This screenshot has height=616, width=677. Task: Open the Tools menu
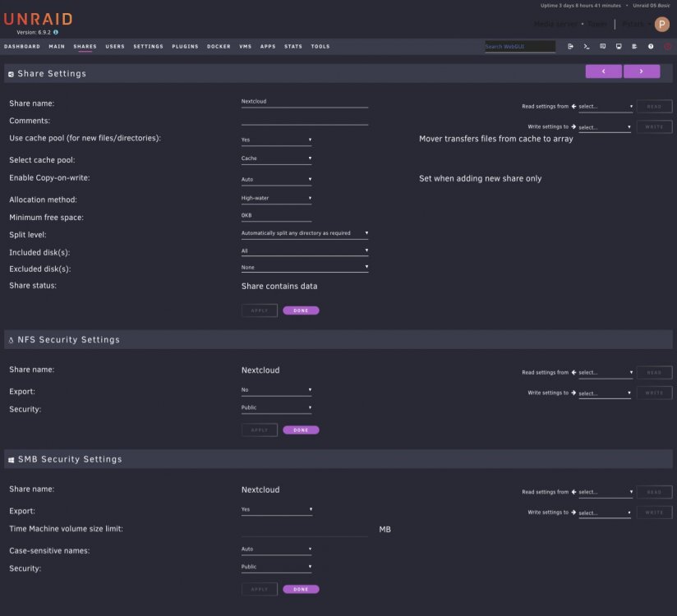320,46
